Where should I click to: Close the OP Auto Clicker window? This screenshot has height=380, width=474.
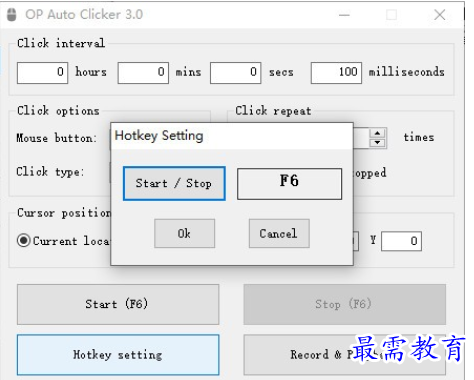coord(440,15)
